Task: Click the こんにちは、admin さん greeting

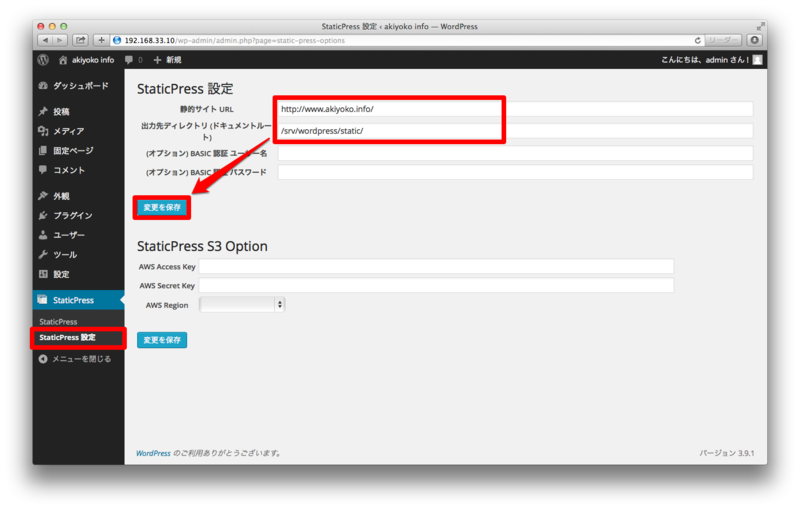Action: (705, 60)
